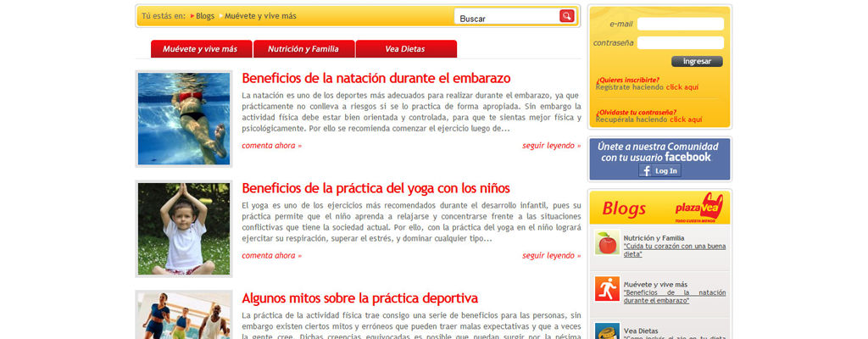Click 'click aquí' to register
Image resolution: width=868 pixels, height=339 pixels.
point(682,87)
